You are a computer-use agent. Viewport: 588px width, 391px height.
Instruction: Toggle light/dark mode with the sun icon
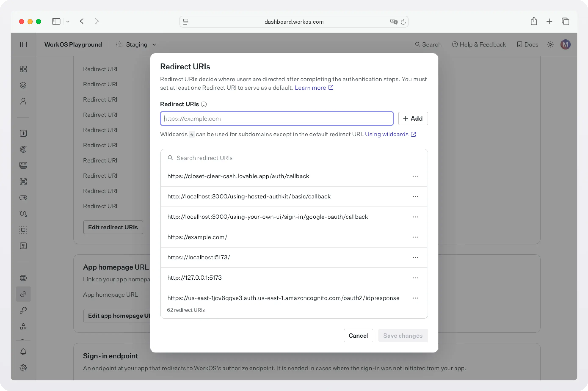(550, 44)
